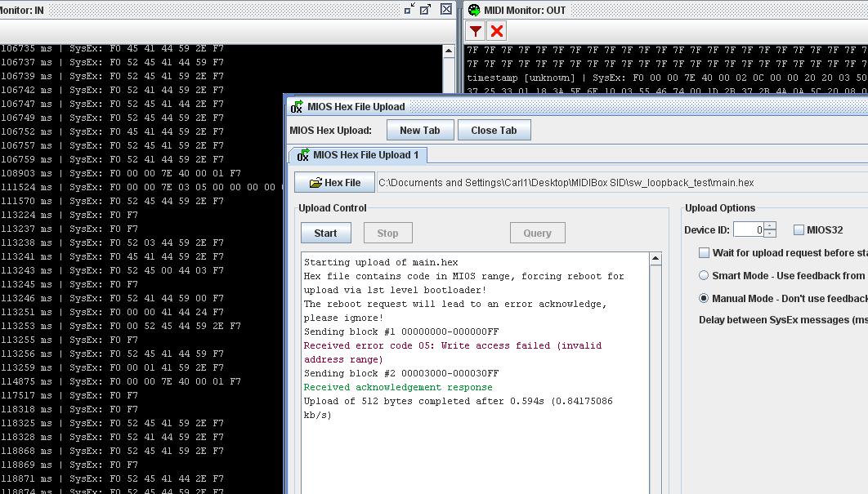Maximize the MIDI Monitor IN internal frame

(x=426, y=9)
